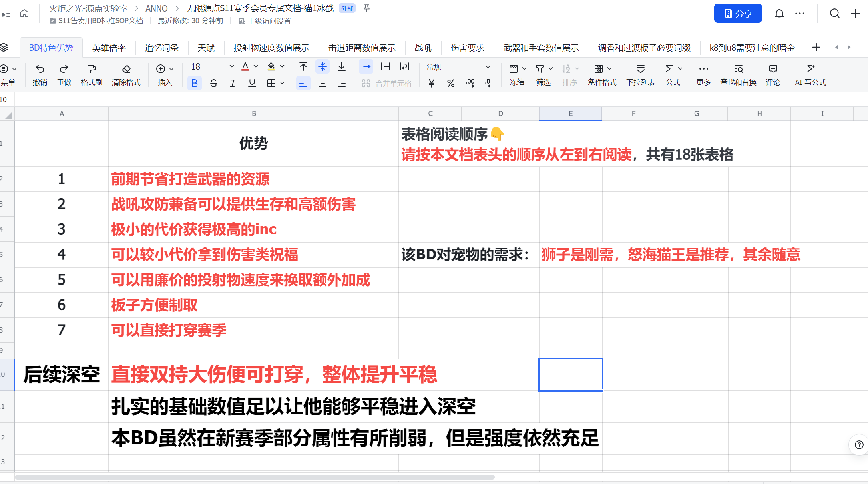868x484 pixels.
Task: Switch to the 英雄倍率 sheet tab
Action: [109, 48]
